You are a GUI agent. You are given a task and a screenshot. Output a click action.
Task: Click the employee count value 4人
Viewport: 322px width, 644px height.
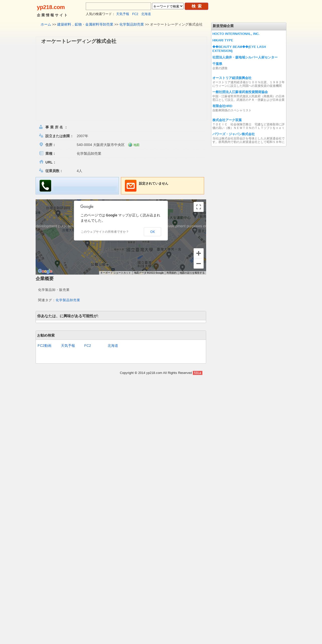[79, 171]
